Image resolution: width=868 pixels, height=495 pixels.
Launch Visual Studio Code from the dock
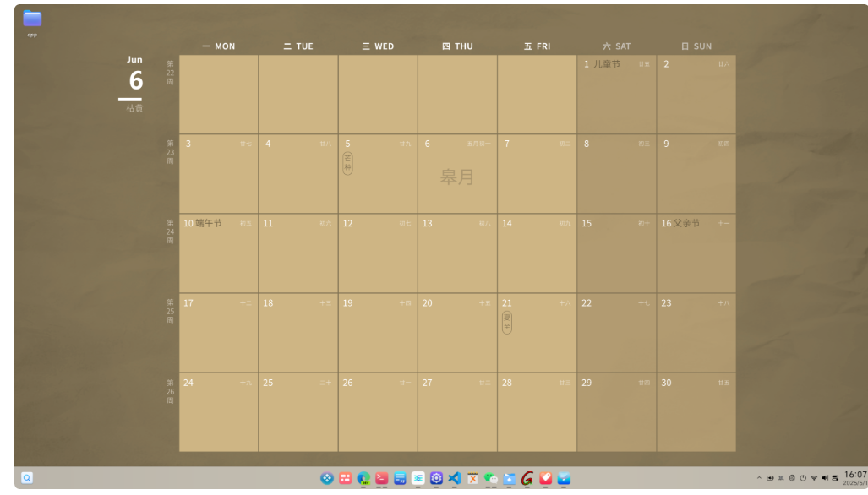[455, 478]
